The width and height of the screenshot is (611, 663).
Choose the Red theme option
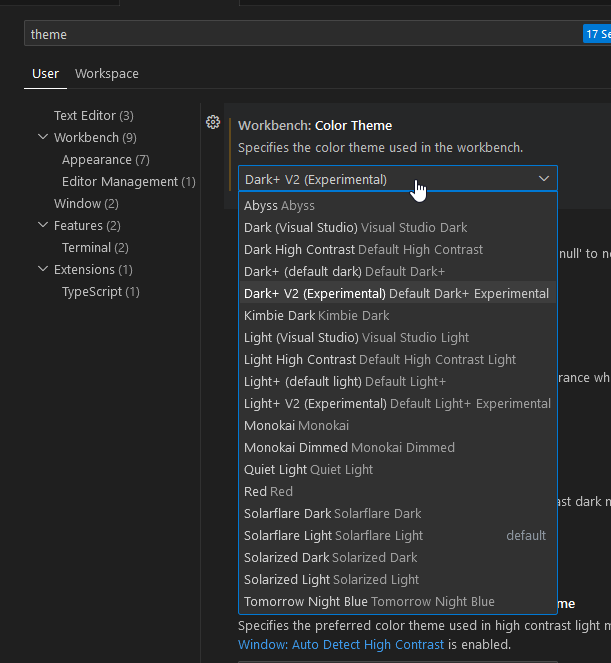click(398, 491)
